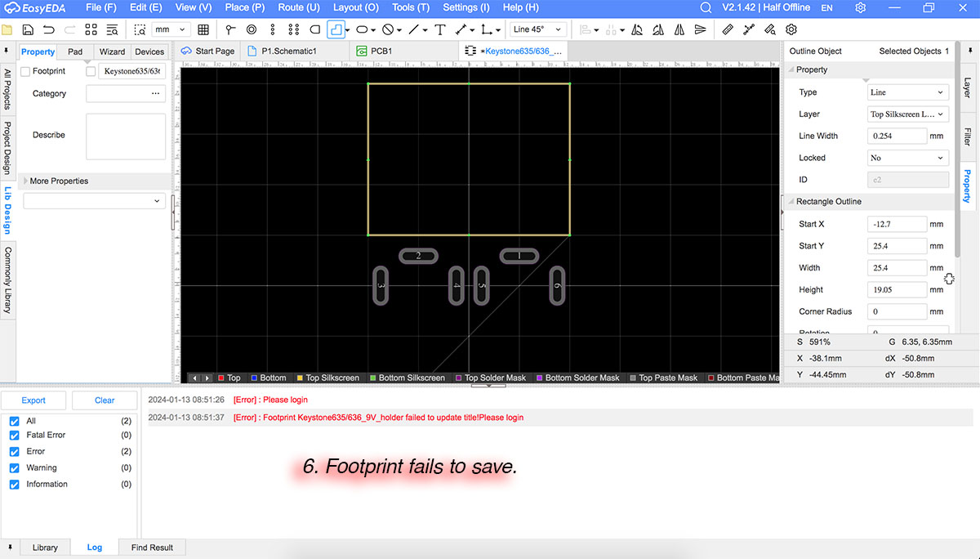
Task: Switch to the Library bottom tab
Action: 45,548
